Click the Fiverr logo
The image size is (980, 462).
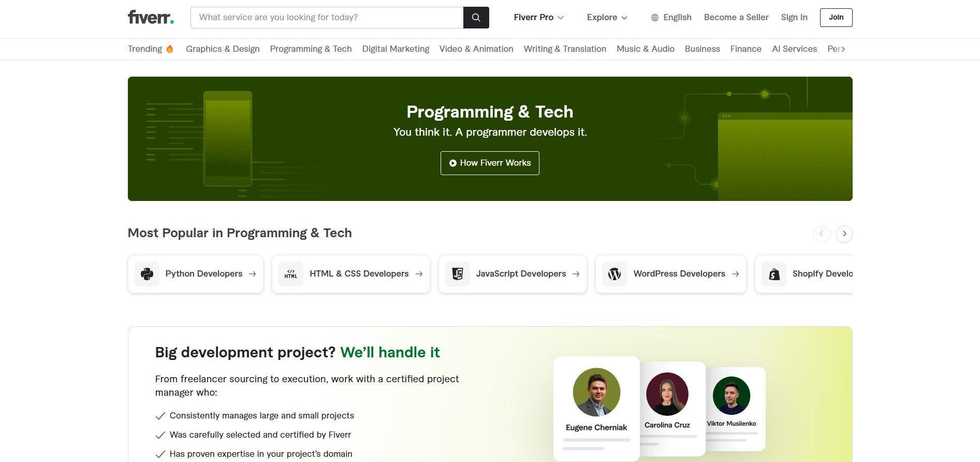coord(151,18)
